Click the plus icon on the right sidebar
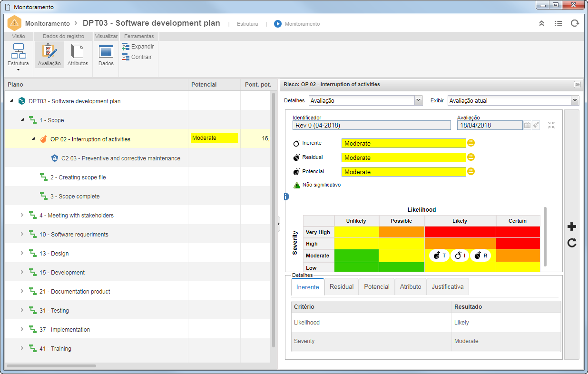The height and width of the screenshot is (374, 588). 572,227
